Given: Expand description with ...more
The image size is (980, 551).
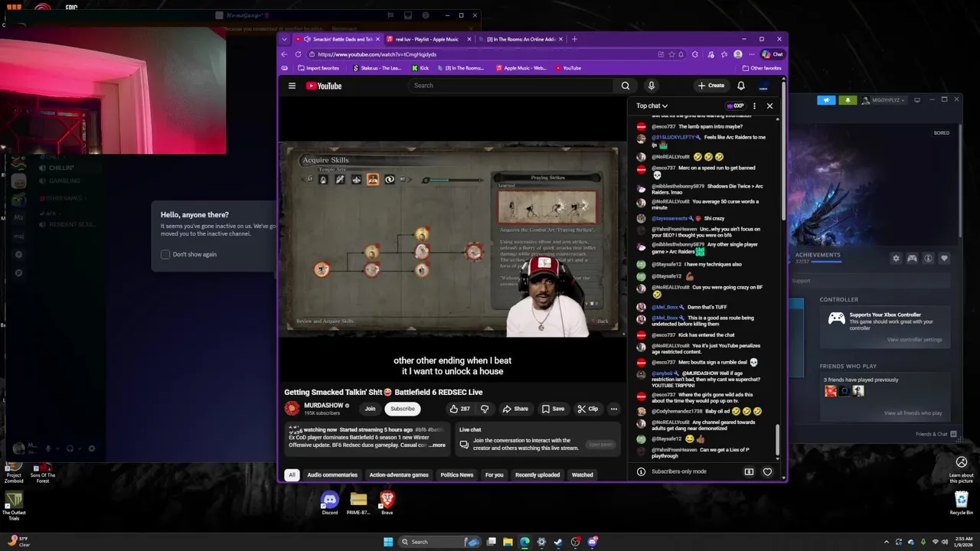Looking at the screenshot, I should (x=437, y=445).
